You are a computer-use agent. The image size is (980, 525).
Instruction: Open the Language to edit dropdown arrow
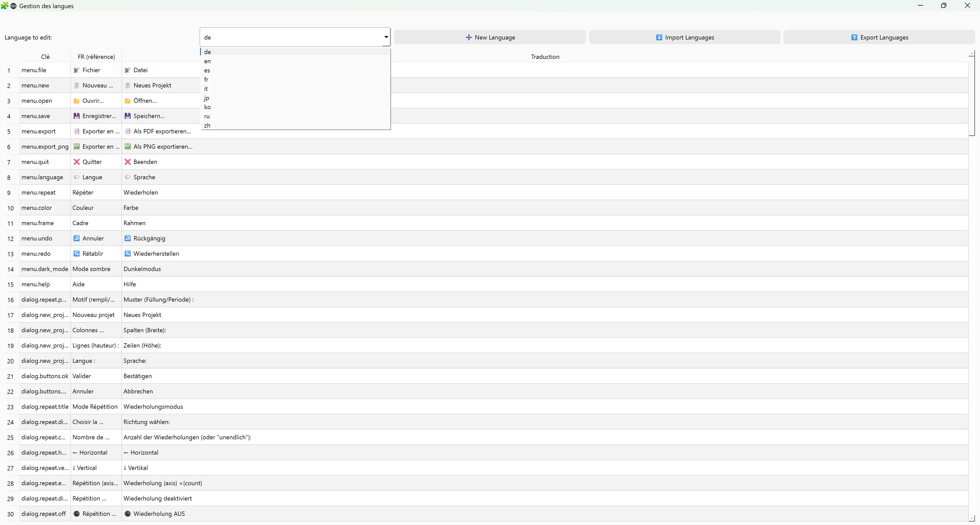click(385, 37)
